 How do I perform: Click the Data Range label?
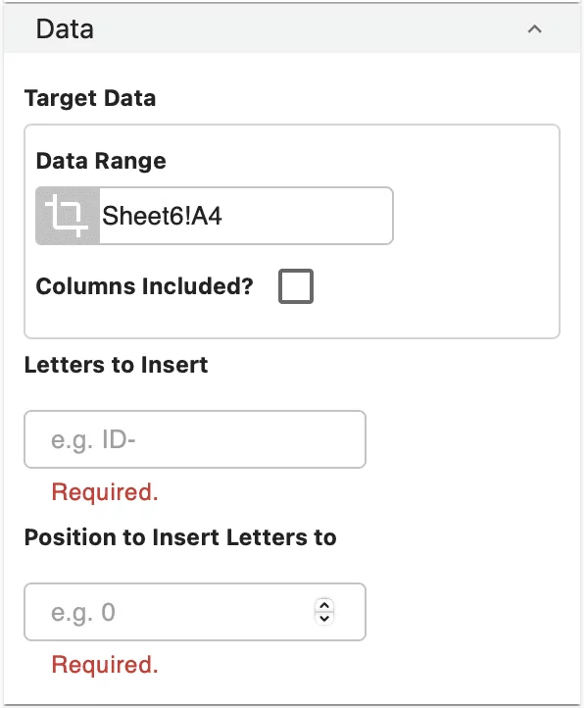[x=101, y=161]
